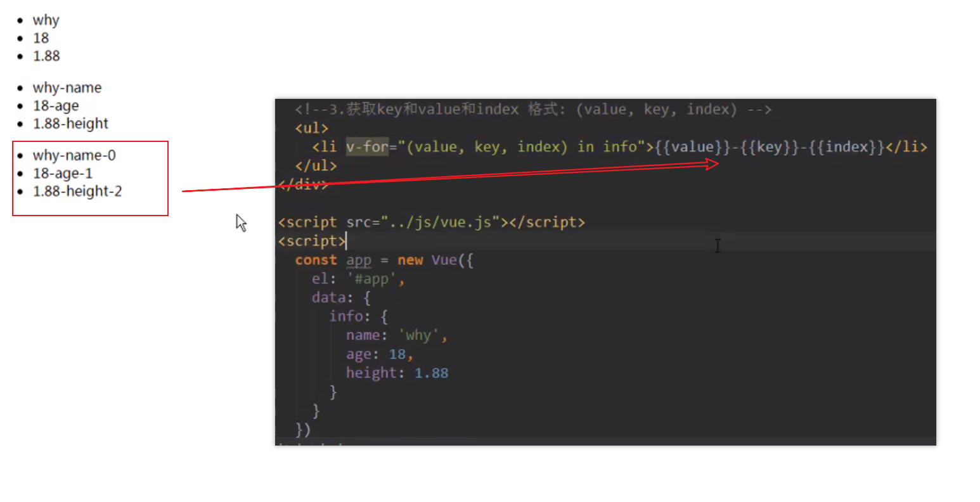Click the standalone '1.88' list item
The height and width of the screenshot is (502, 980).
[46, 56]
